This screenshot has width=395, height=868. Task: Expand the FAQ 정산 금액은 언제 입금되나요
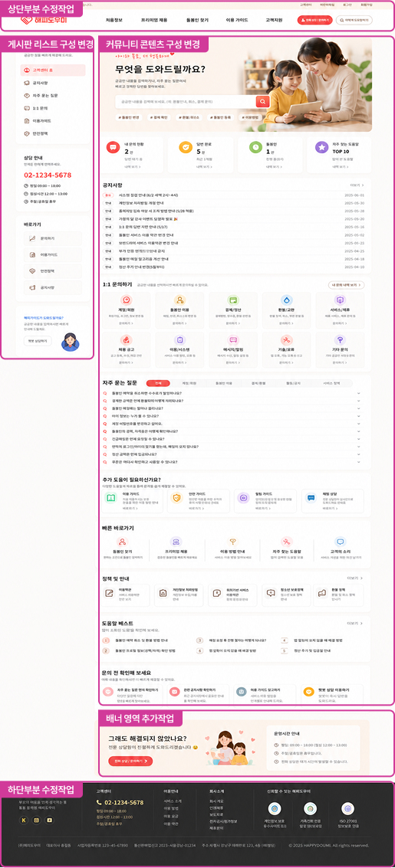(x=231, y=454)
